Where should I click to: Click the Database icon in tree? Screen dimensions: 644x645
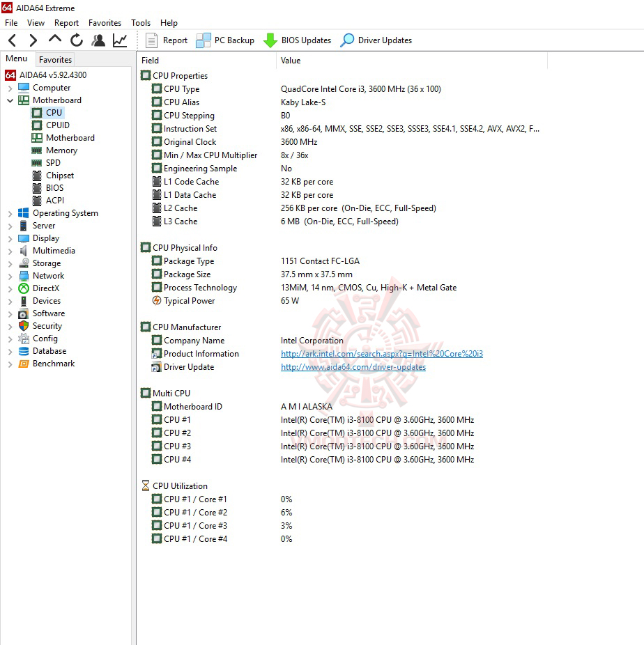[24, 351]
